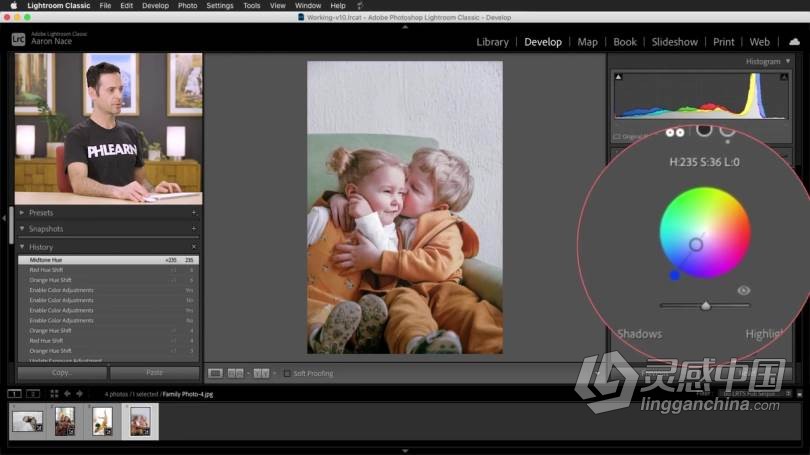This screenshot has height=455, width=810.
Task: Collapse the Snapshots panel triangle
Action: click(x=22, y=228)
